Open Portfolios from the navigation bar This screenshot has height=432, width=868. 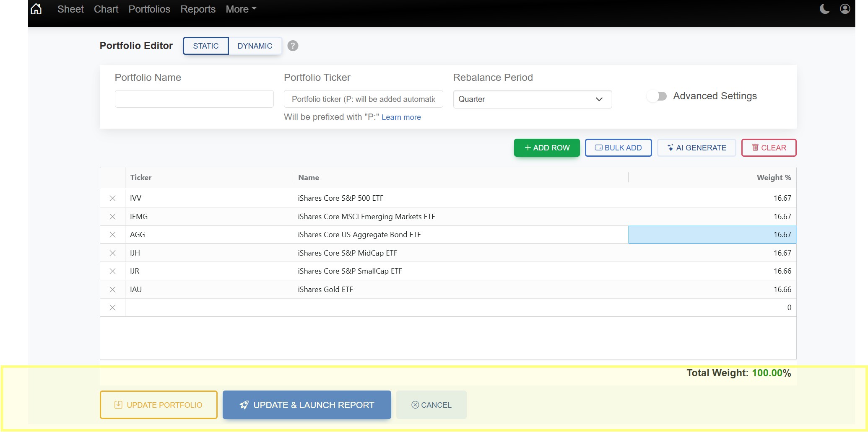coord(149,9)
